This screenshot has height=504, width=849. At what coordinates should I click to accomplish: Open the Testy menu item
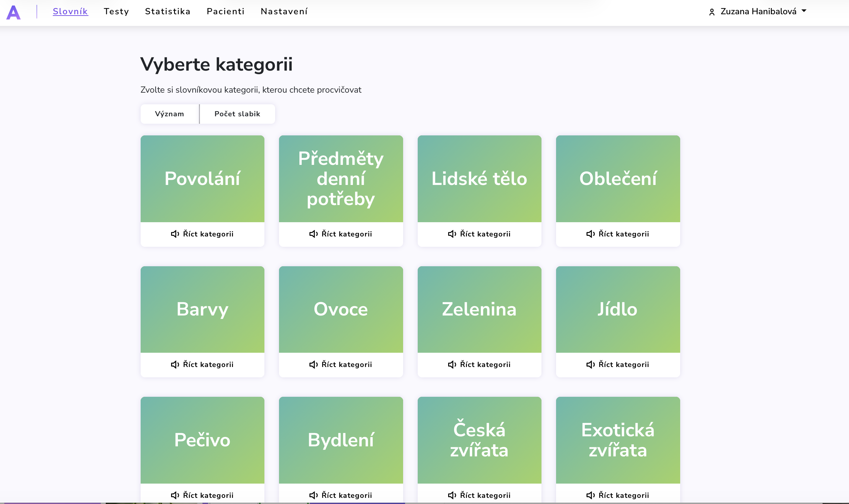pyautogui.click(x=117, y=12)
